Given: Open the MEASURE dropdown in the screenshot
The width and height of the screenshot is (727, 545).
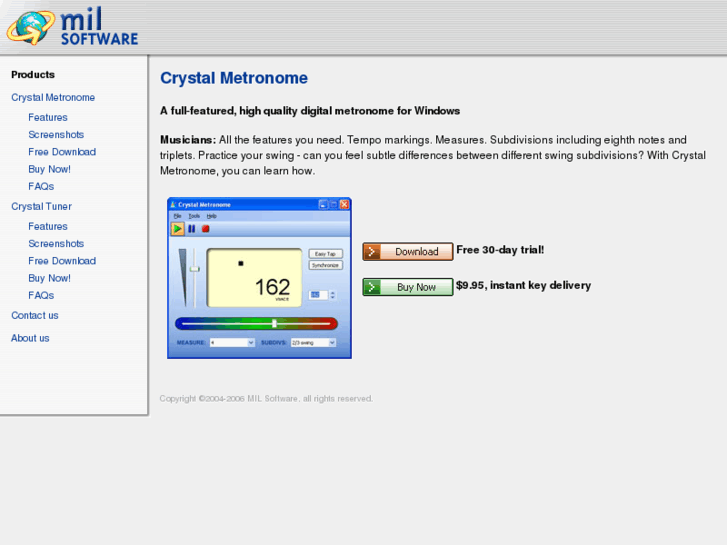Looking at the screenshot, I should click(x=232, y=343).
